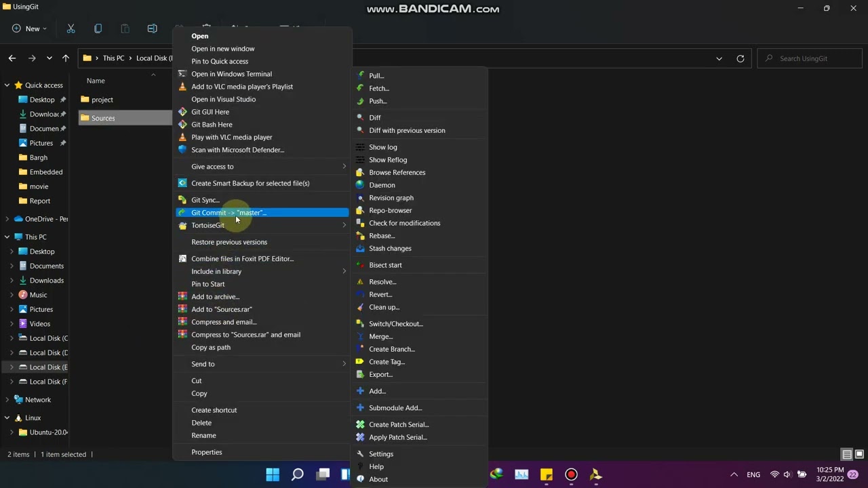Click the Refresh icon beside address bar

(x=741, y=58)
